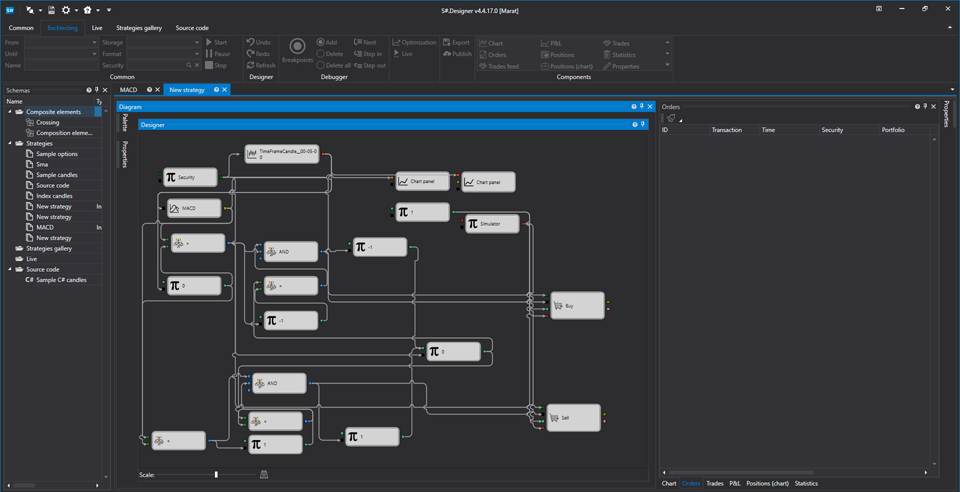The height and width of the screenshot is (492, 960).
Task: Toggle the Palette side panel
Action: (124, 122)
